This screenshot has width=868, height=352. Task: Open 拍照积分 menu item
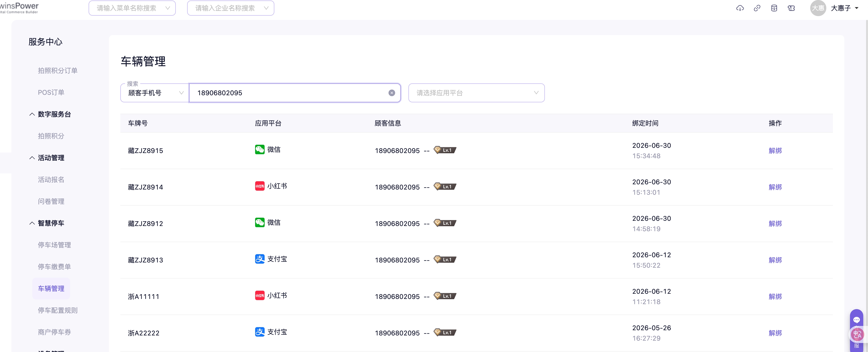[x=51, y=136]
